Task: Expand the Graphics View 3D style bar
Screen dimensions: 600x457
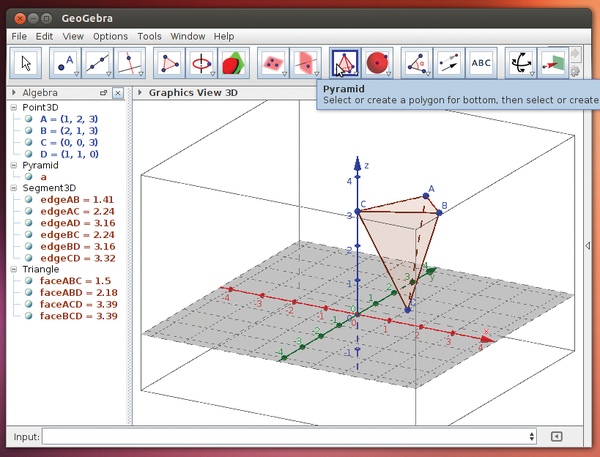Action: tap(141, 92)
